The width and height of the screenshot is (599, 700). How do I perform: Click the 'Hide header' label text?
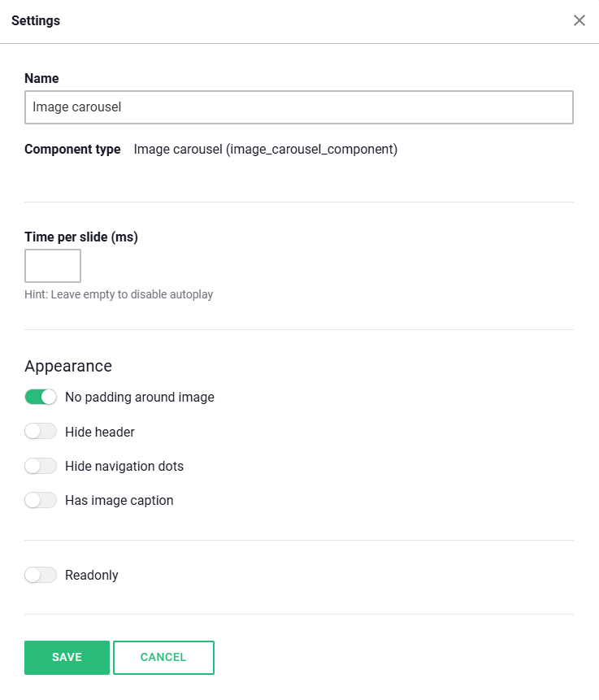pyautogui.click(x=100, y=432)
